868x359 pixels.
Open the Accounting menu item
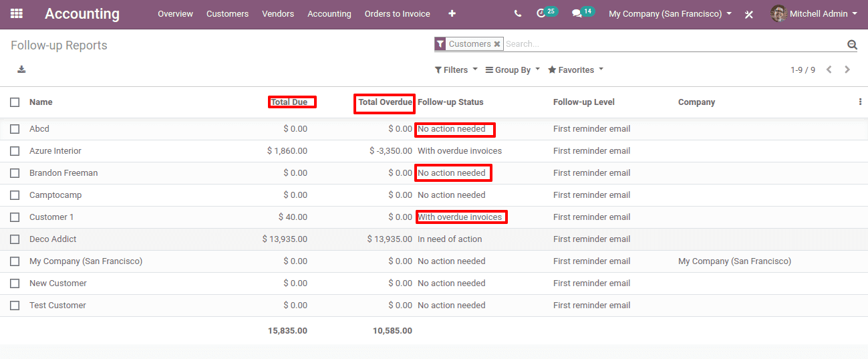pyautogui.click(x=329, y=13)
